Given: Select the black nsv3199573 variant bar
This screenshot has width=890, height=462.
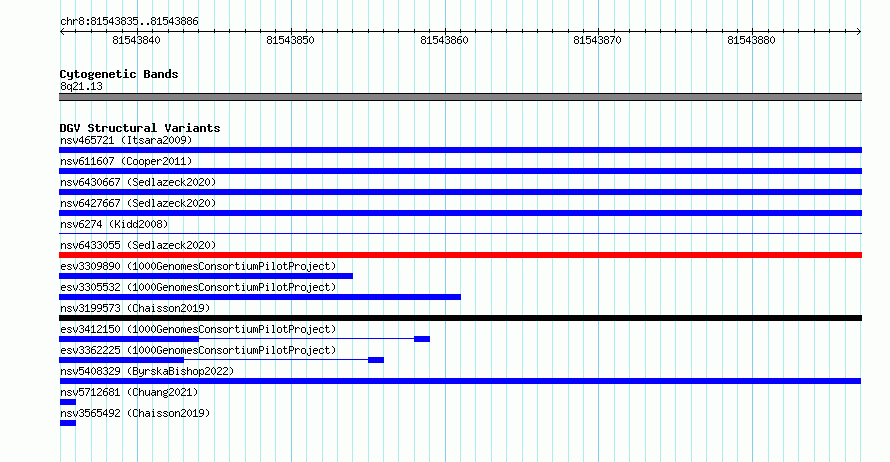Looking at the screenshot, I should (460, 318).
